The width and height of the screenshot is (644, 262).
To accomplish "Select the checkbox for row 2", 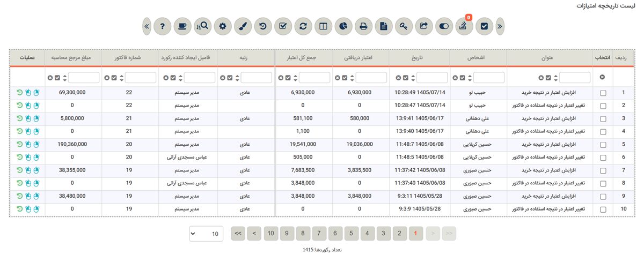I will [603, 106].
